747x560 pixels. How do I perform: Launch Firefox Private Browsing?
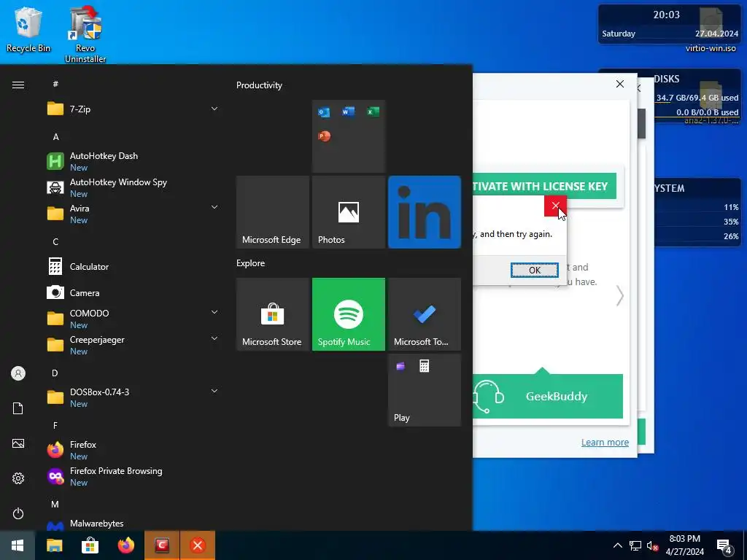point(133,476)
